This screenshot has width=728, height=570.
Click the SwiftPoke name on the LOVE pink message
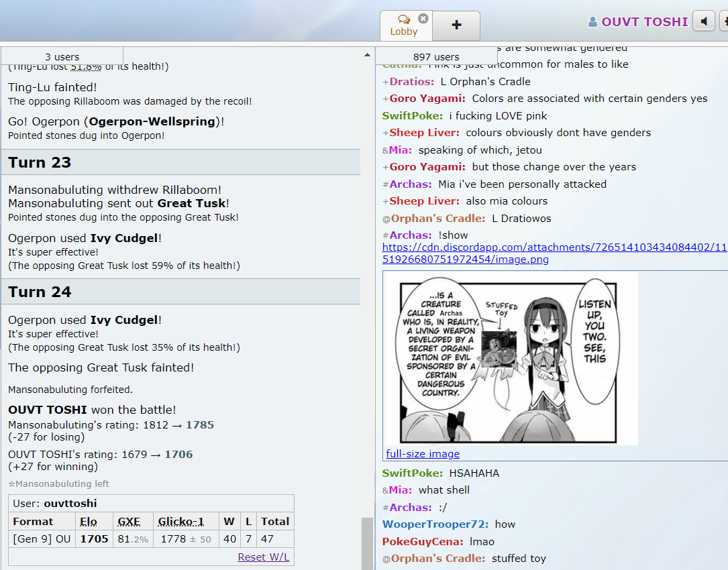pyautogui.click(x=412, y=116)
